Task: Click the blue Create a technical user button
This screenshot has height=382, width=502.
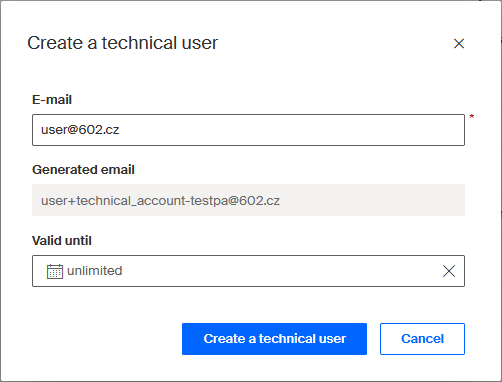Action: coord(274,339)
